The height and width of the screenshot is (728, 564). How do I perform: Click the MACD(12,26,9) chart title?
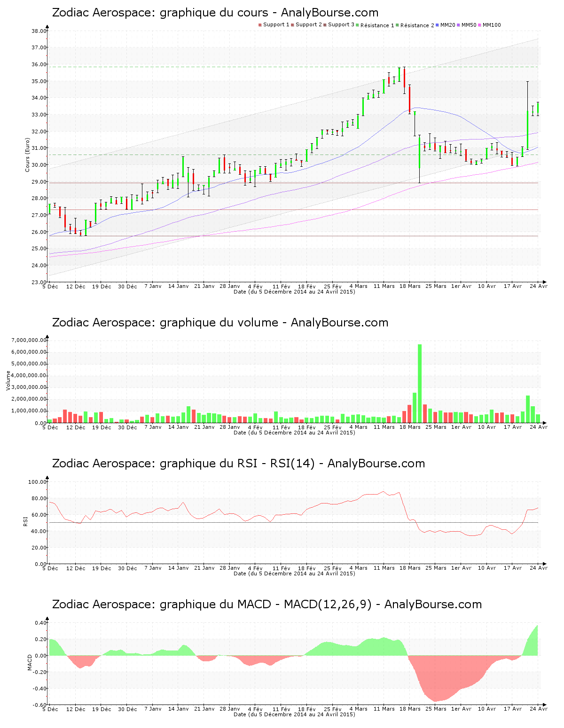point(266,604)
